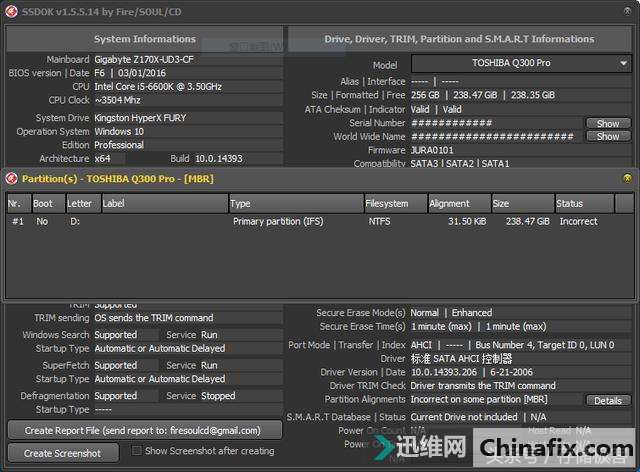The image size is (640, 472).
Task: Show the hidden World Wide Name
Action: pos(608,136)
